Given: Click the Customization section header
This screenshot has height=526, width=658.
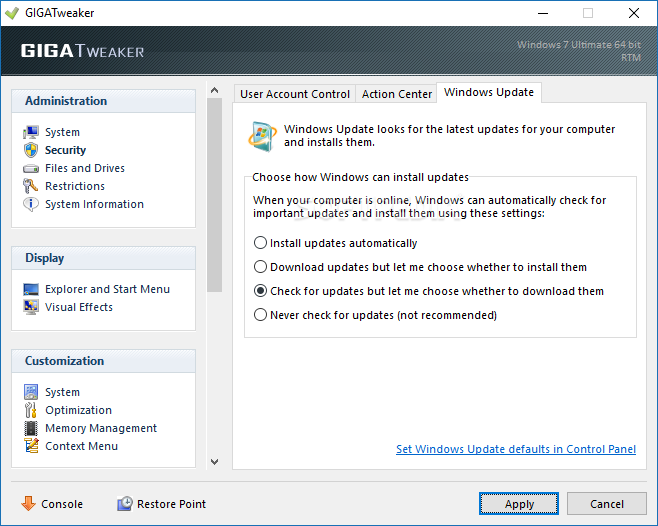Looking at the screenshot, I should click(103, 361).
